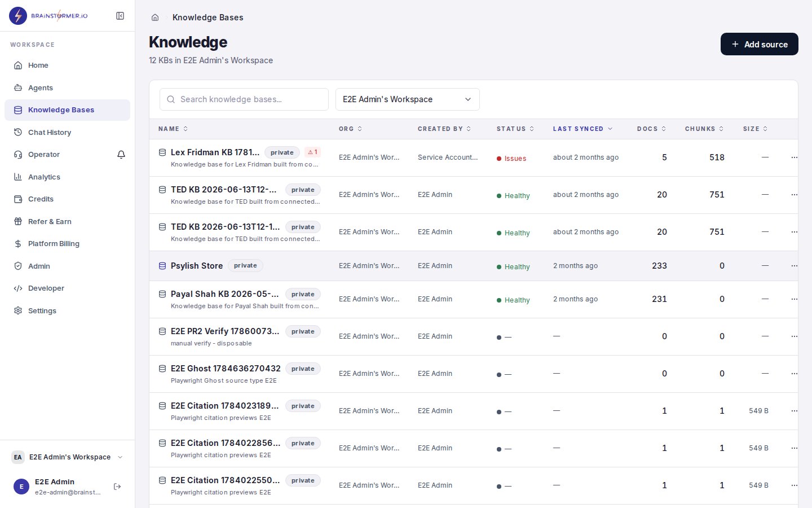Click the Issues status of Lex Fridman KB
This screenshot has height=508, width=812.
(511, 159)
